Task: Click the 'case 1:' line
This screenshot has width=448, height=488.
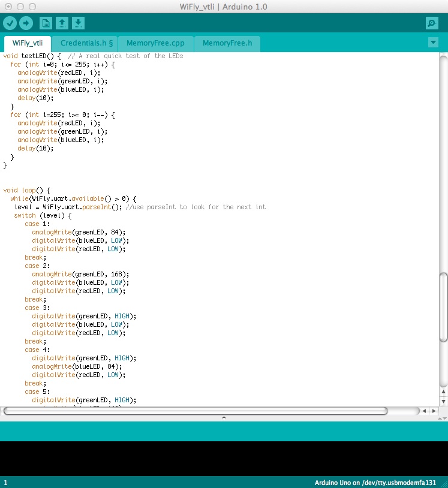Action: tap(37, 224)
